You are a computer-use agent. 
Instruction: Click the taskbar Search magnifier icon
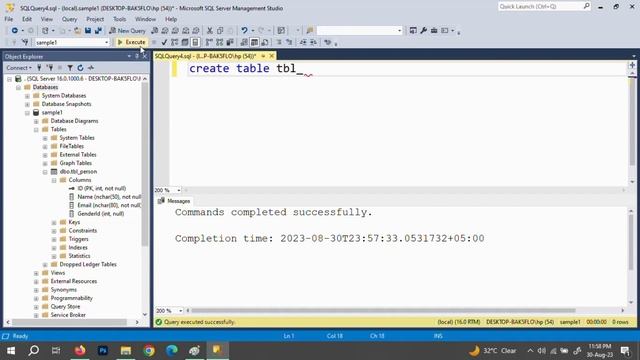click(x=33, y=351)
